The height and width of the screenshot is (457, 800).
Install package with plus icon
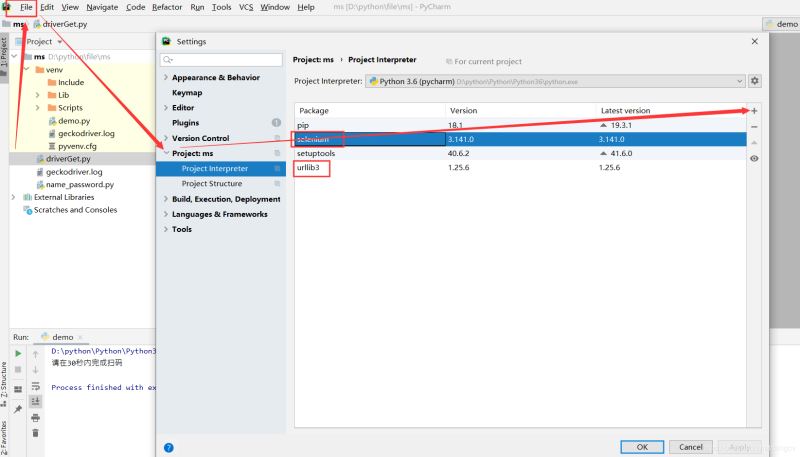pos(754,111)
